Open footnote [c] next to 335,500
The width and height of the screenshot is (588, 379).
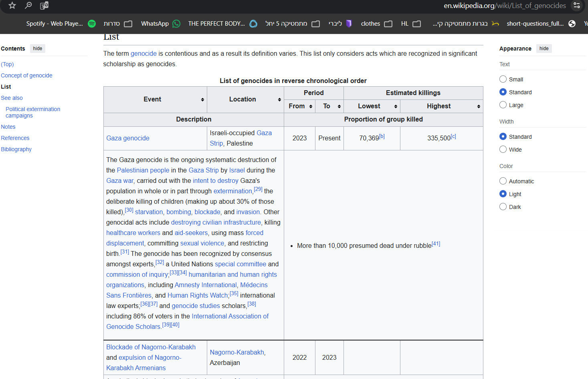click(453, 136)
